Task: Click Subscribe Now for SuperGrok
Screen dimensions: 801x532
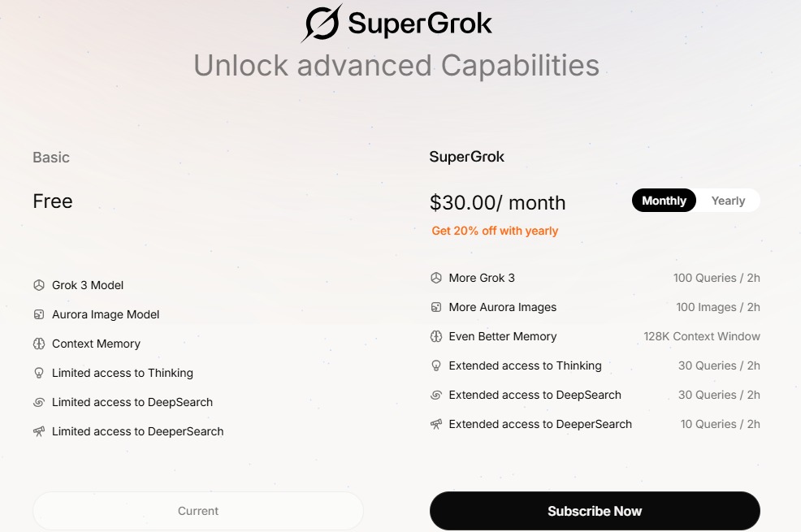Action: 594,511
